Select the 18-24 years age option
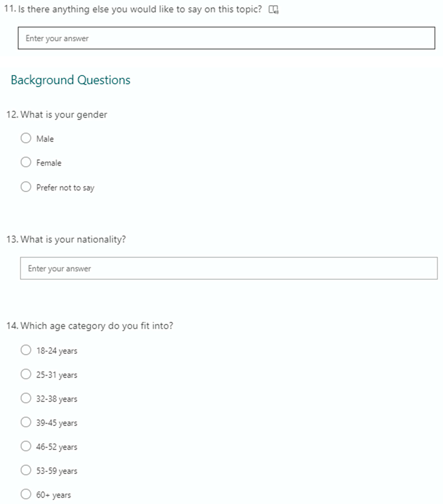The image size is (443, 504). pyautogui.click(x=26, y=350)
